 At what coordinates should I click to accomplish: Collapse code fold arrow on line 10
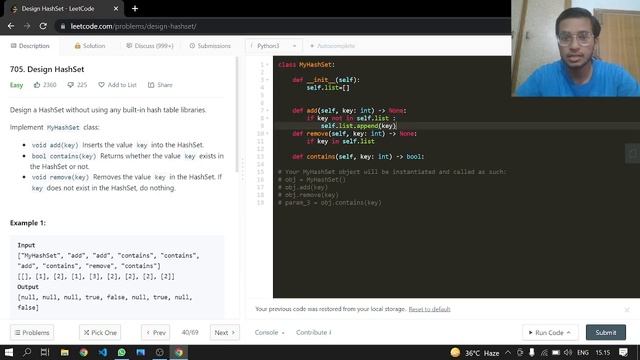(267, 133)
